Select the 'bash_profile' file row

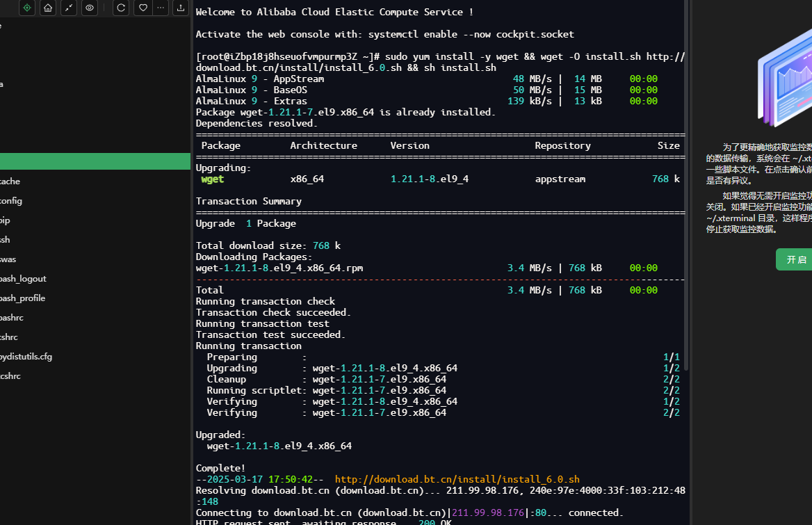95,298
